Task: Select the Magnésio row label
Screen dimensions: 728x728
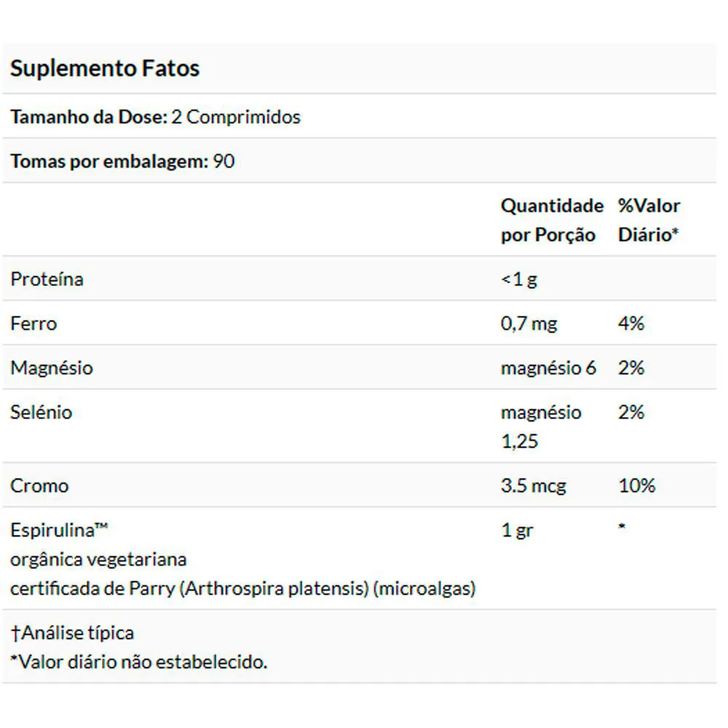Action: pyautogui.click(x=52, y=368)
